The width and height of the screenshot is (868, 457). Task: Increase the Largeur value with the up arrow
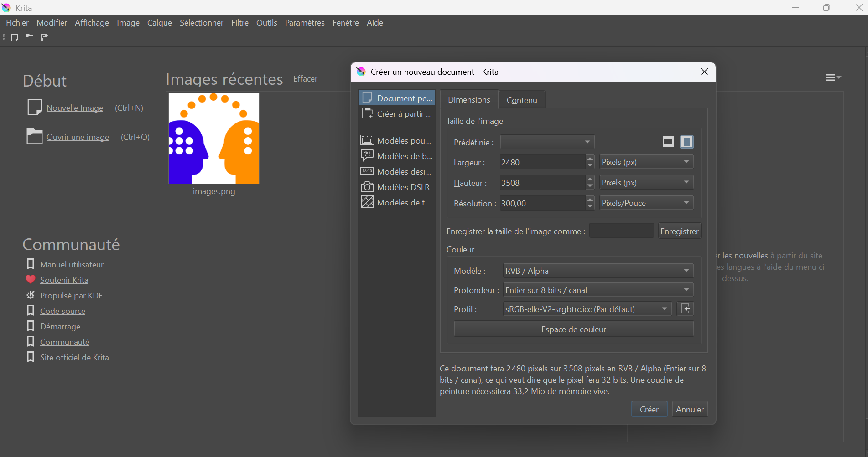click(590, 159)
